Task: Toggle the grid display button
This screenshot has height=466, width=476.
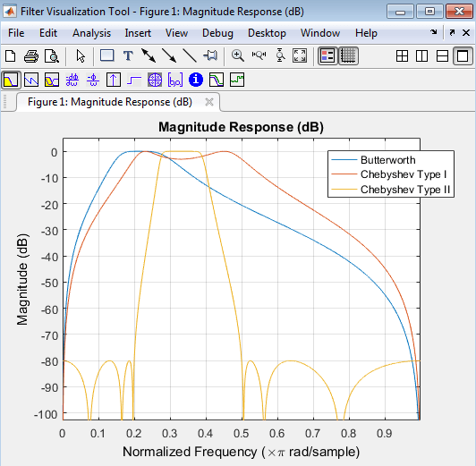Action: click(x=348, y=56)
